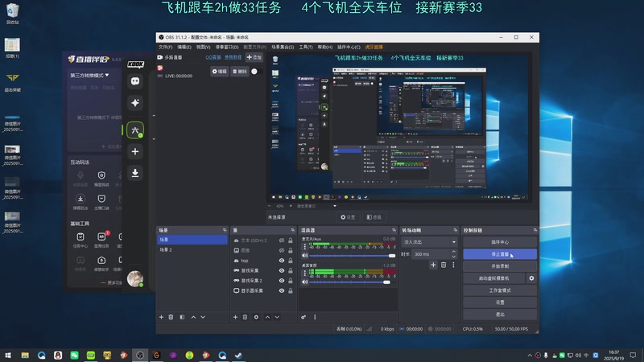Decrease the transition duration value
The image size is (644, 362).
coord(453,257)
